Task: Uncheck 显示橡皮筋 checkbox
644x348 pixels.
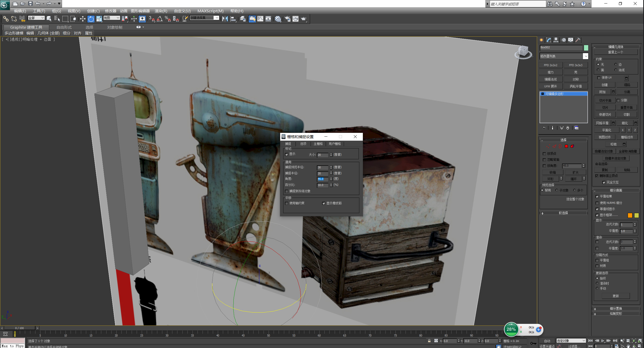Action: coord(324,203)
